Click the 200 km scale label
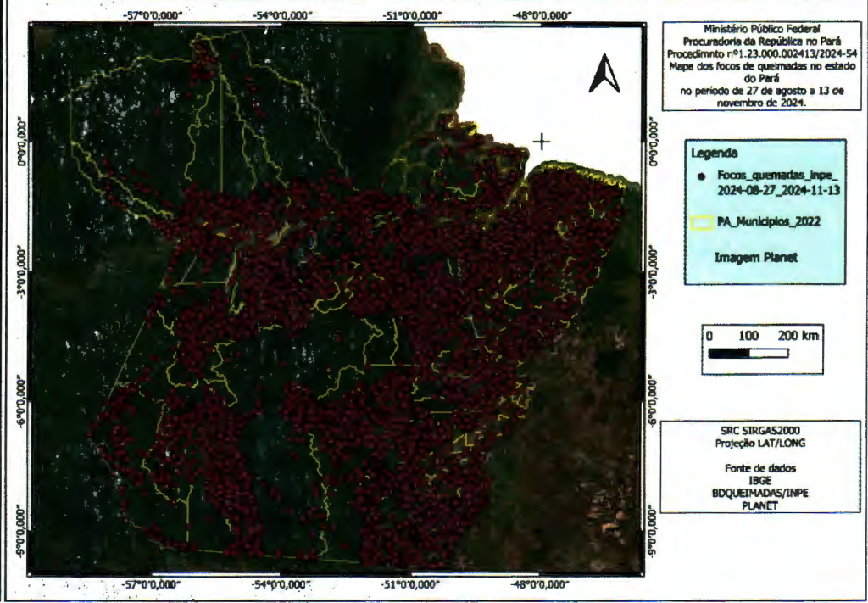 (x=798, y=336)
